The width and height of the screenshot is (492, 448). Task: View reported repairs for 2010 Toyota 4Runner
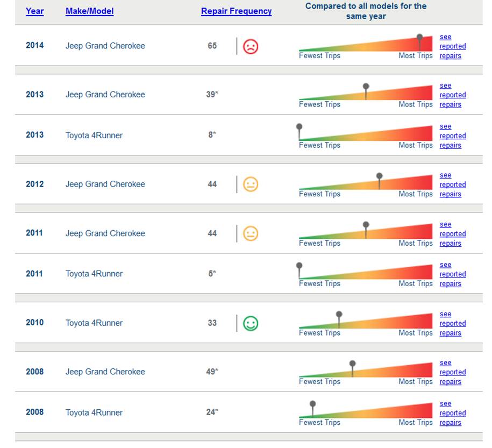(x=452, y=323)
